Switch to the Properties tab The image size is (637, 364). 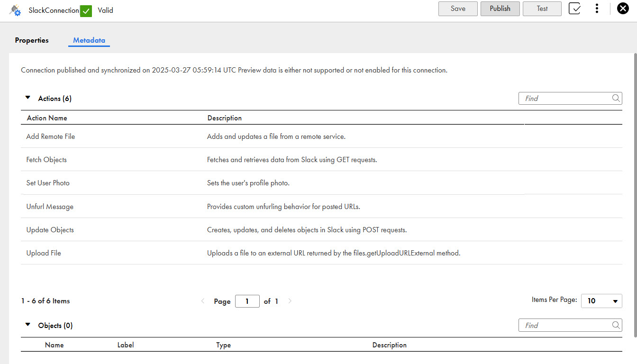click(x=32, y=40)
